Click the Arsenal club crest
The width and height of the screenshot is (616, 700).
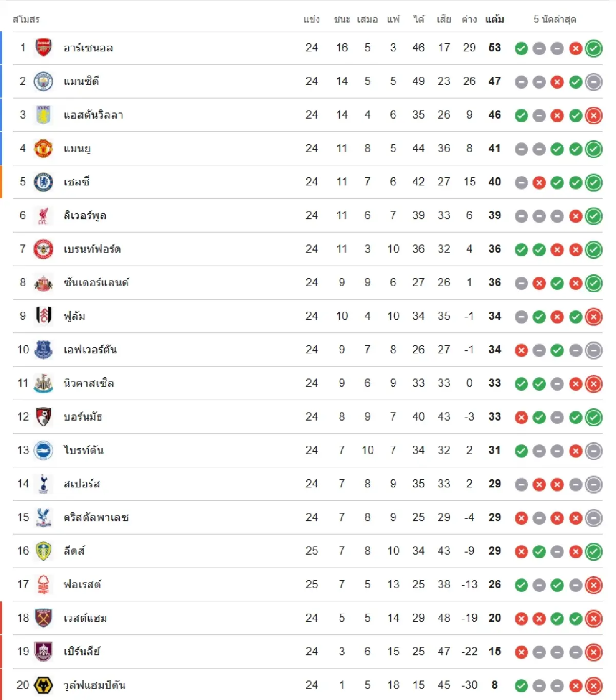click(x=43, y=48)
